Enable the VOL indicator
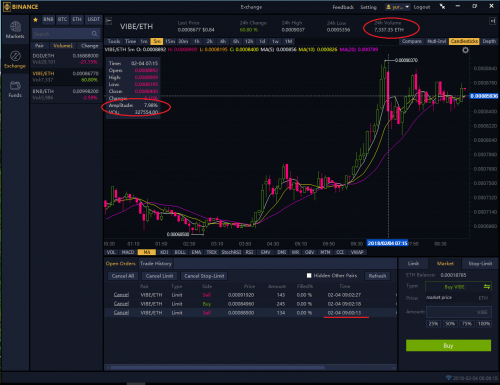 (x=111, y=252)
